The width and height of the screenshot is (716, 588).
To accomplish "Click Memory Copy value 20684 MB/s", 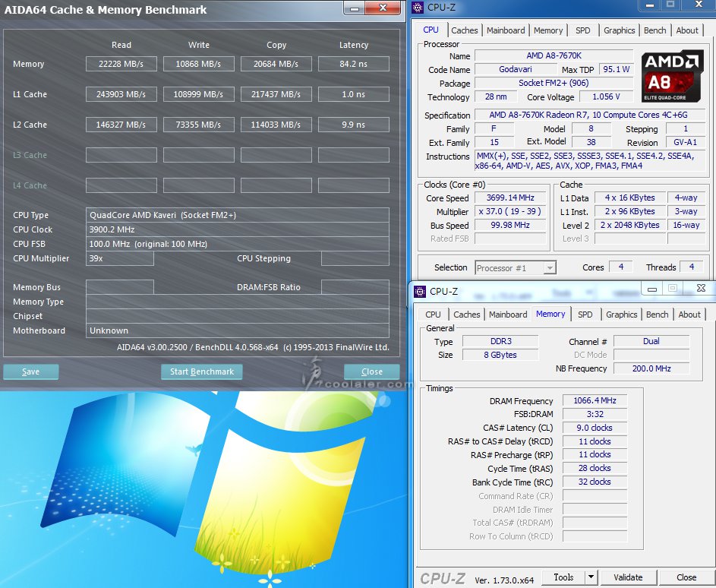I will pos(276,64).
